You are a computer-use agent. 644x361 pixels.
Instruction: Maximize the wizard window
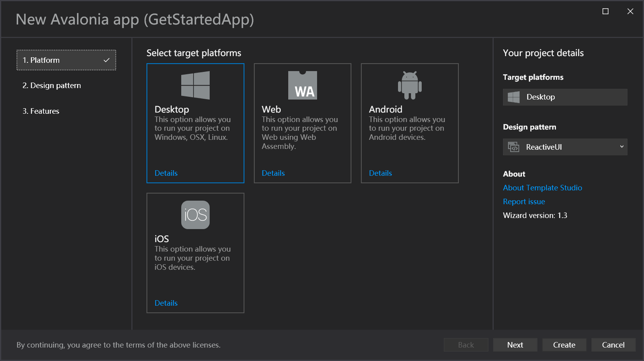(x=605, y=11)
